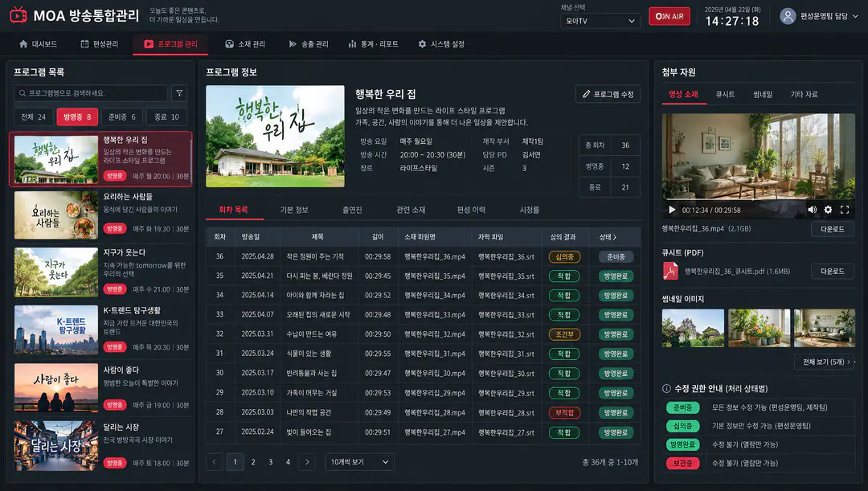
Task: Click the 조건부 review badge on episode 32
Action: (564, 334)
